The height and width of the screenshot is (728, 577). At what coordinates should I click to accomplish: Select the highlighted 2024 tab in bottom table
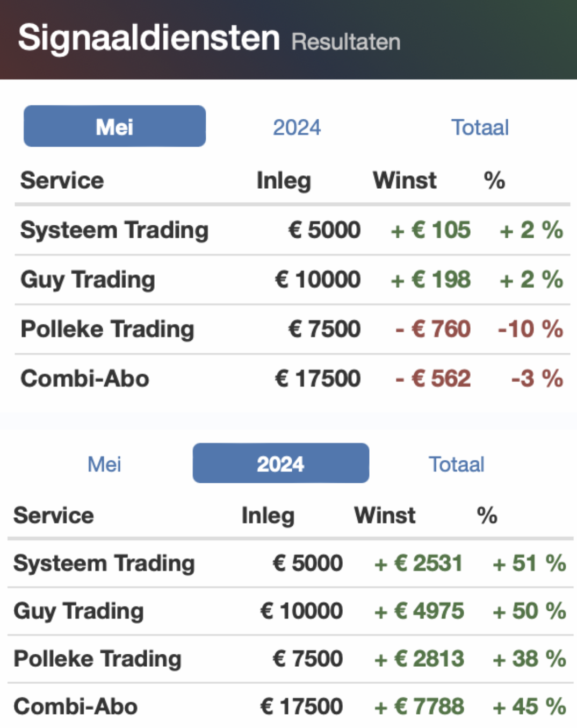tap(281, 463)
